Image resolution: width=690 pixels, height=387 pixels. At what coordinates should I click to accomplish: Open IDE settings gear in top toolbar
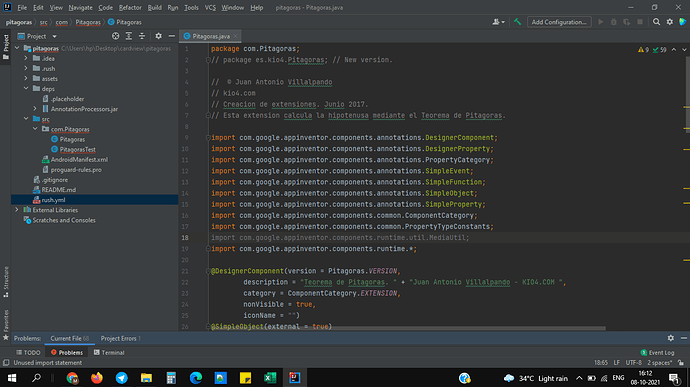tap(669, 22)
